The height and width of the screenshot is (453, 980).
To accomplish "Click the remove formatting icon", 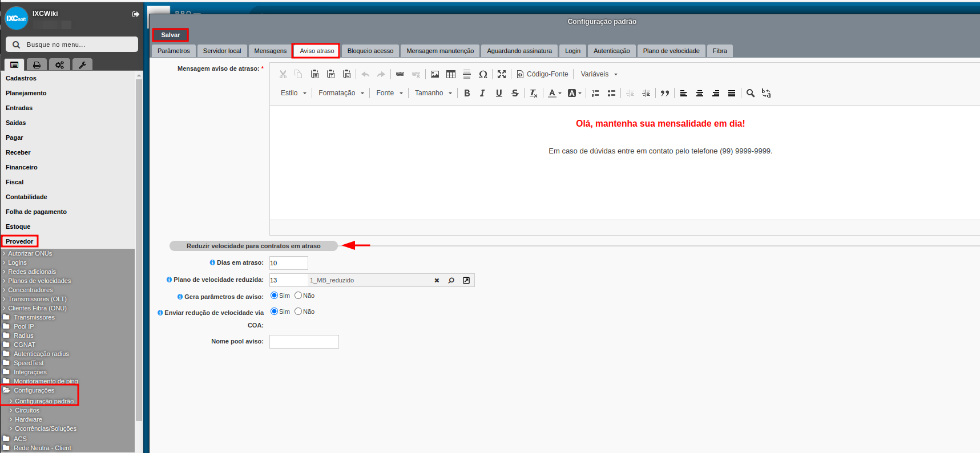I will coord(533,93).
